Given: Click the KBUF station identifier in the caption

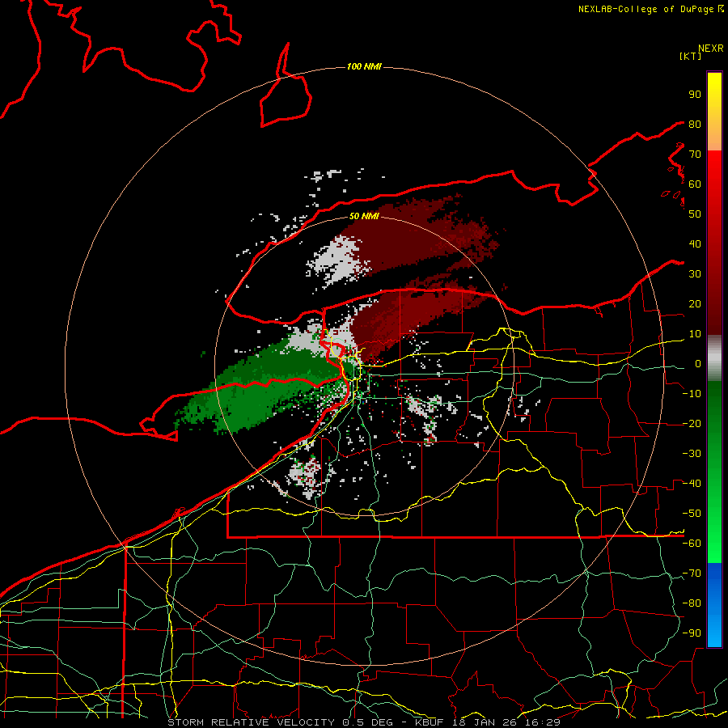Looking at the screenshot, I should tap(430, 722).
